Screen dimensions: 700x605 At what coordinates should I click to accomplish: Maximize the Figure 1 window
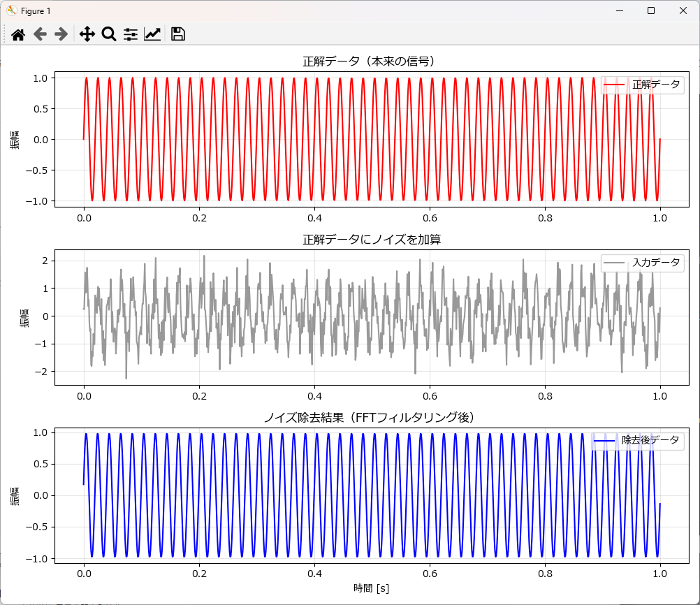(650, 10)
